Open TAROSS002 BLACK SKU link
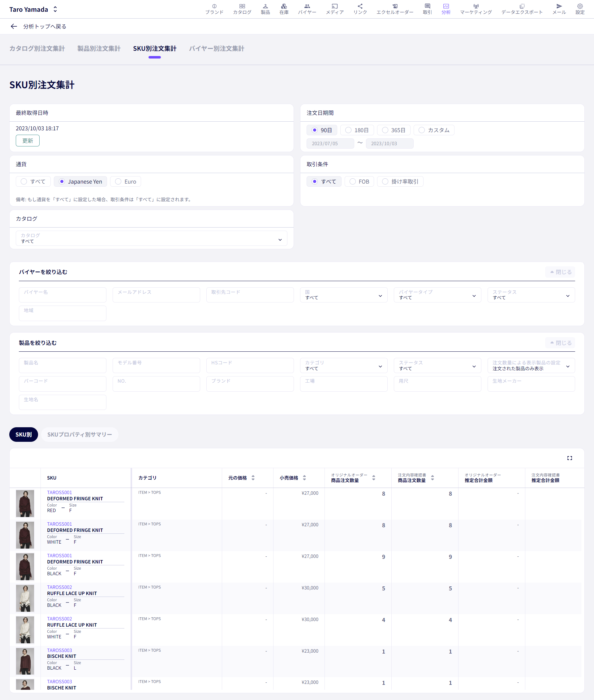594x700 pixels. coord(59,587)
